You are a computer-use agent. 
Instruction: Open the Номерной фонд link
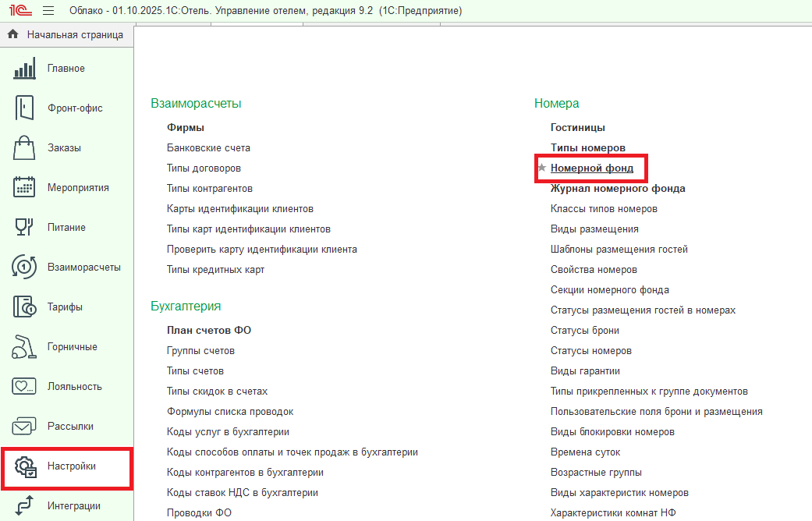tap(591, 168)
